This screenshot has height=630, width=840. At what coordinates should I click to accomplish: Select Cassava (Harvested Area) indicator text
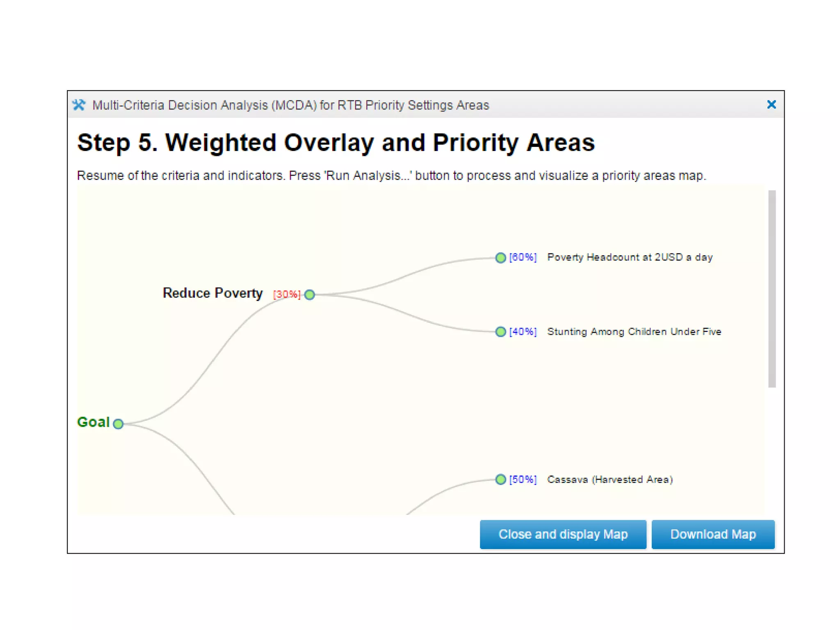pyautogui.click(x=610, y=479)
